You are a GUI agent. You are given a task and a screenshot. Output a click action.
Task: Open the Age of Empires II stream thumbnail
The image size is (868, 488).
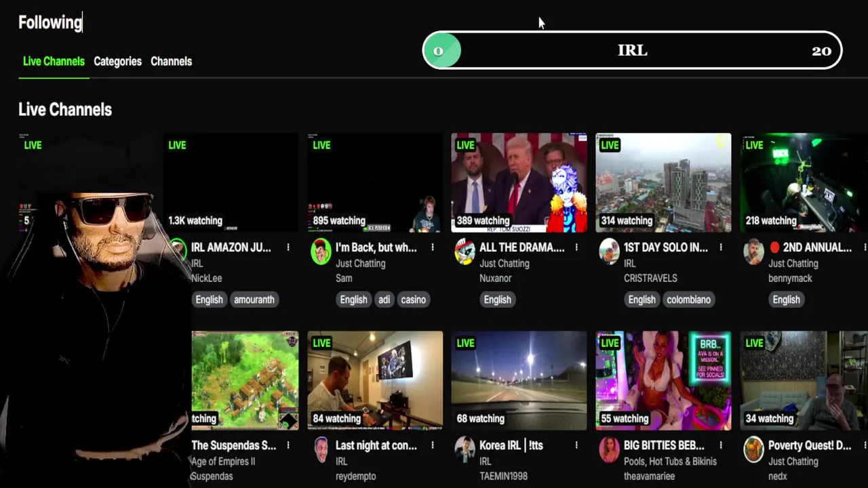click(x=245, y=380)
